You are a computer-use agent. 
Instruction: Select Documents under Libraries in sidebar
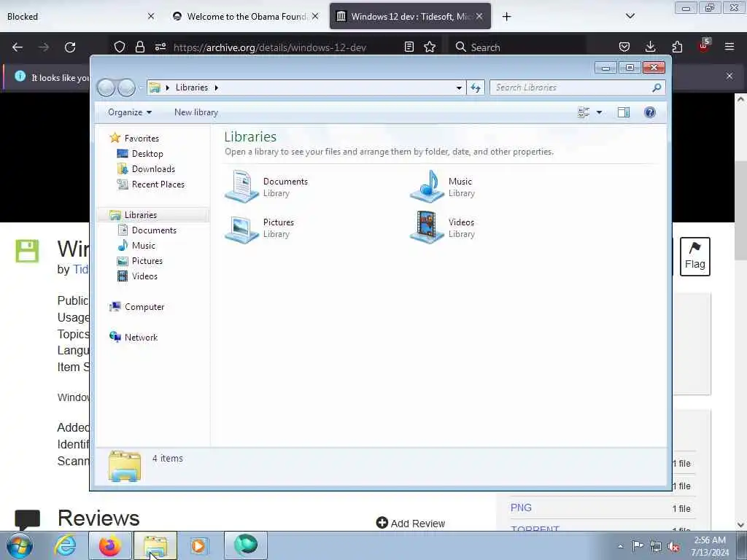[x=154, y=230]
